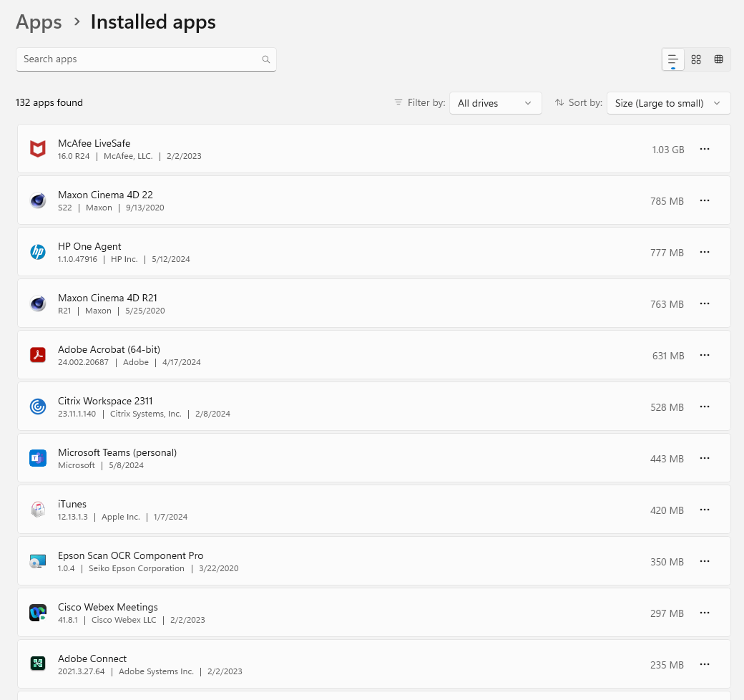Switch to list view layout

click(x=673, y=59)
